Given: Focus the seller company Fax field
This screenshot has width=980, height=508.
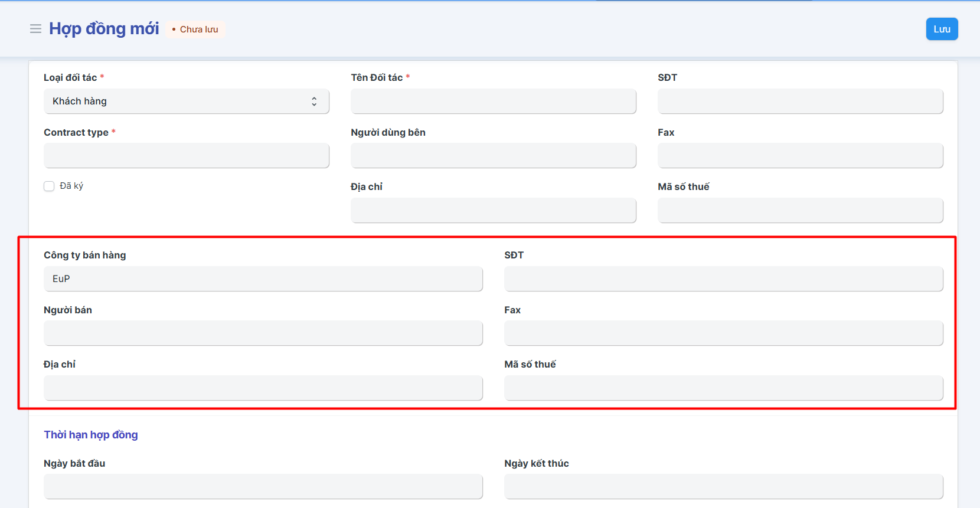Looking at the screenshot, I should (723, 333).
